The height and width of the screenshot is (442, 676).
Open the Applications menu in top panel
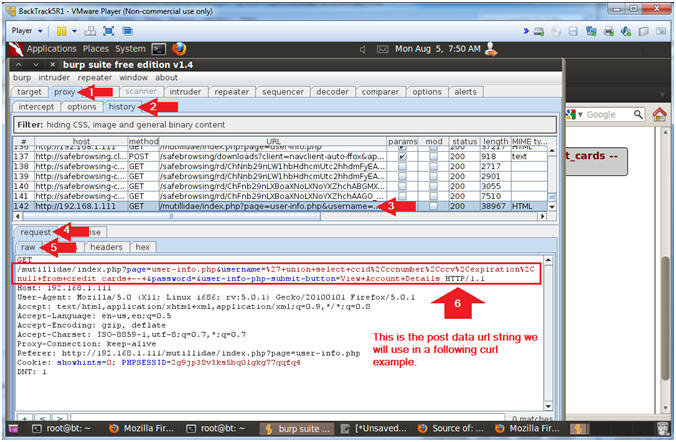52,49
